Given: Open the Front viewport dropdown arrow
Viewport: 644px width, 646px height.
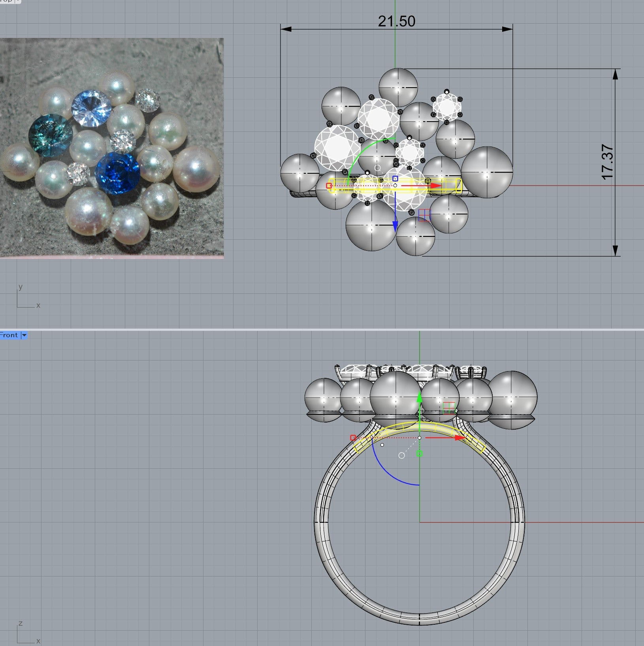Looking at the screenshot, I should (24, 335).
